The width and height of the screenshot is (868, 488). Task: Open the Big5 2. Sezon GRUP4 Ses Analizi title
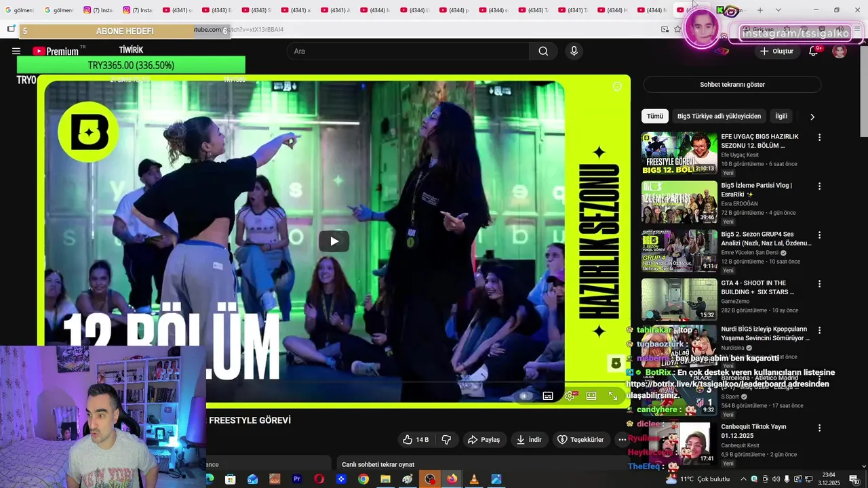pos(766,239)
